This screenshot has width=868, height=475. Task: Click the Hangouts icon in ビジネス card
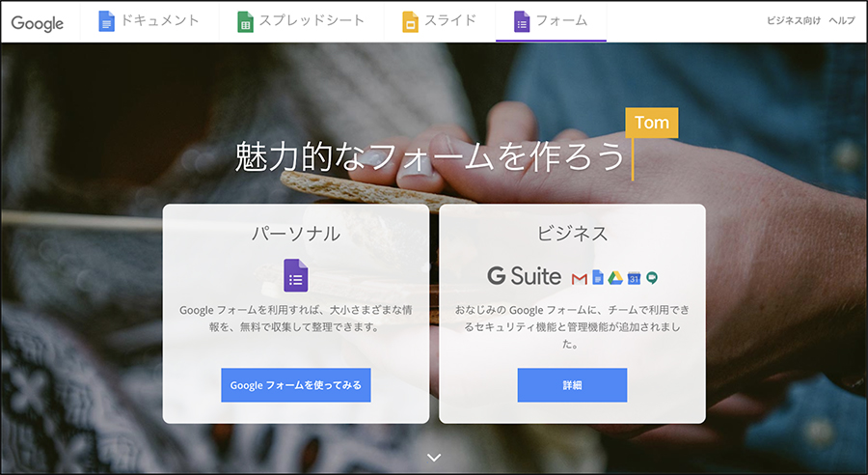click(652, 278)
